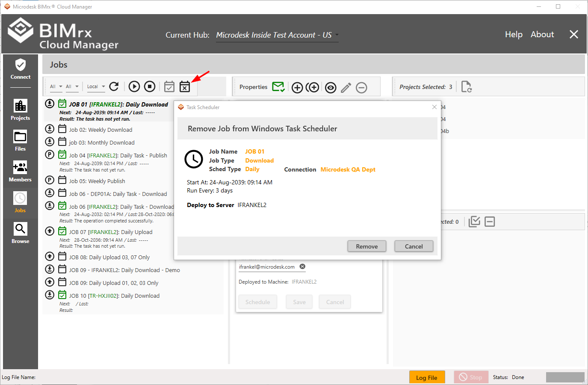Edit job with the pencil icon
Image resolution: width=588 pixels, height=385 pixels.
(346, 88)
